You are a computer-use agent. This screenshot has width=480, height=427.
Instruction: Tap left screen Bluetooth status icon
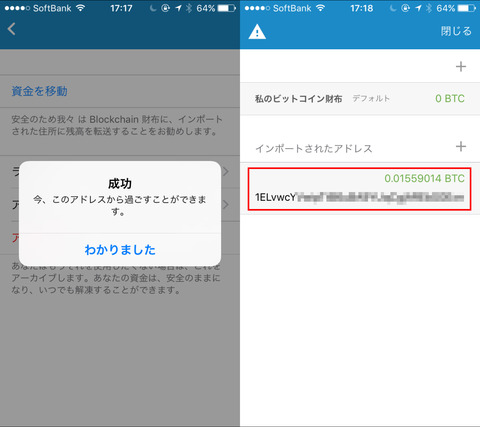click(x=189, y=8)
